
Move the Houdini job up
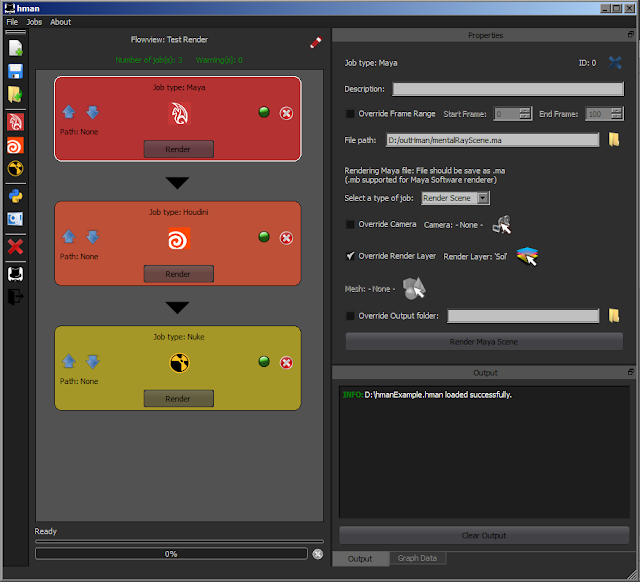point(69,236)
